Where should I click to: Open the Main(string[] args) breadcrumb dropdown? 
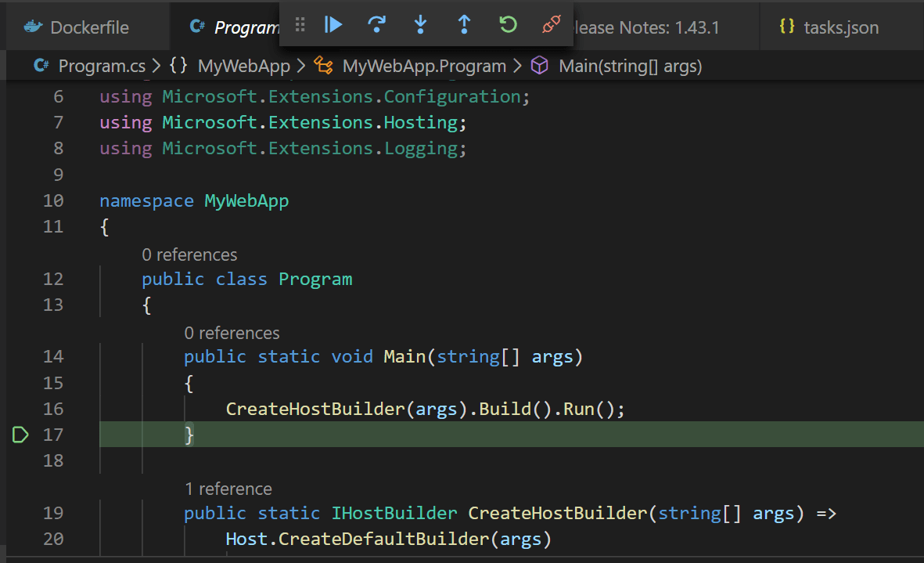click(631, 66)
